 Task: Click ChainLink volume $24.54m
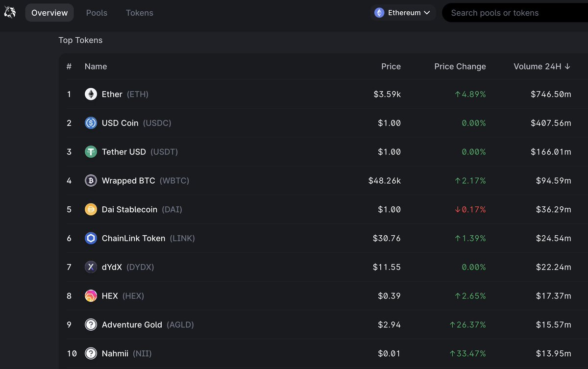point(554,239)
